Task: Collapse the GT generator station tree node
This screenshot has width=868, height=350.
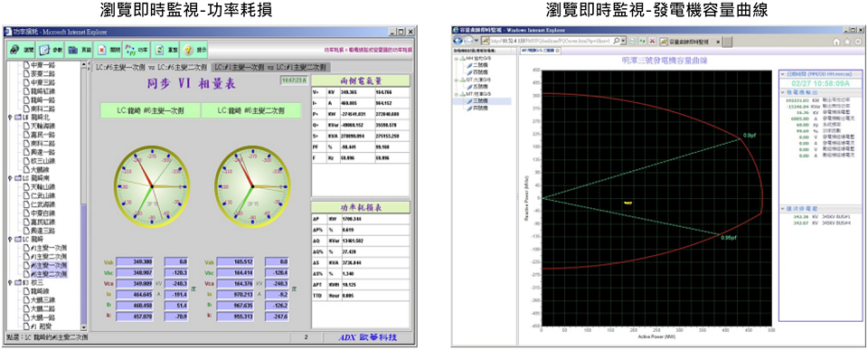Action: click(x=456, y=80)
